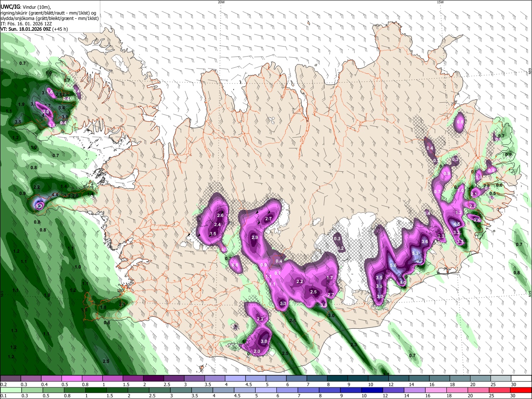This screenshot has width=532, height=399.
Task: Pick the violet 12 swatch in lower legend
Action: (x=393, y=390)
